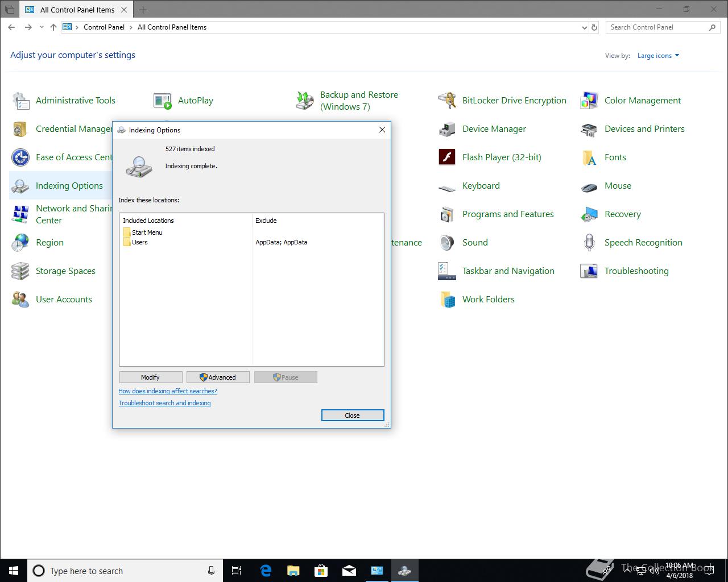Open the Work Folders icon
This screenshot has width=728, height=582.
click(447, 300)
